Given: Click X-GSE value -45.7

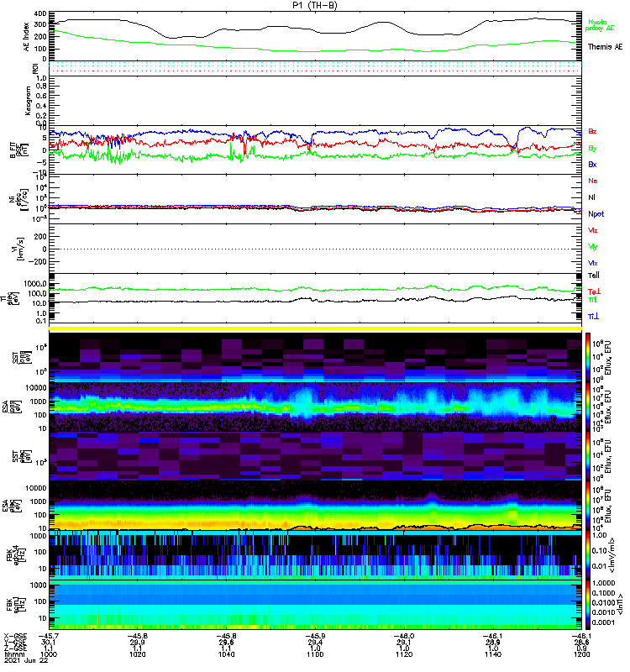Looking at the screenshot, I should tap(48, 636).
